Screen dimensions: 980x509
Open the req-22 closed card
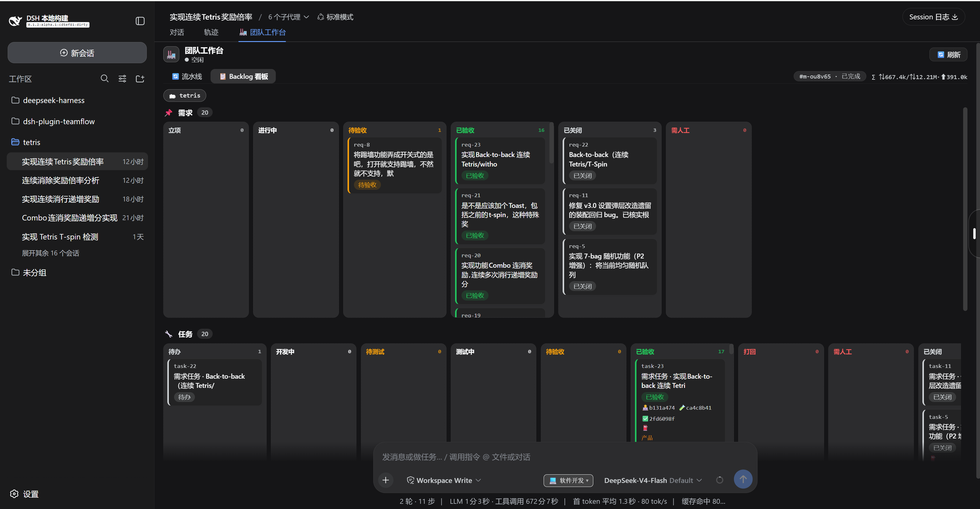tap(610, 161)
